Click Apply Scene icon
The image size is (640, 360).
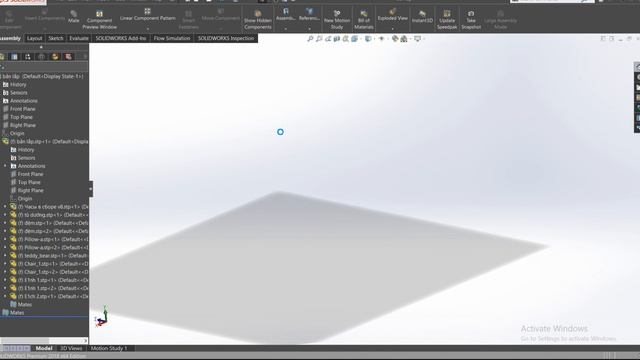pos(404,39)
